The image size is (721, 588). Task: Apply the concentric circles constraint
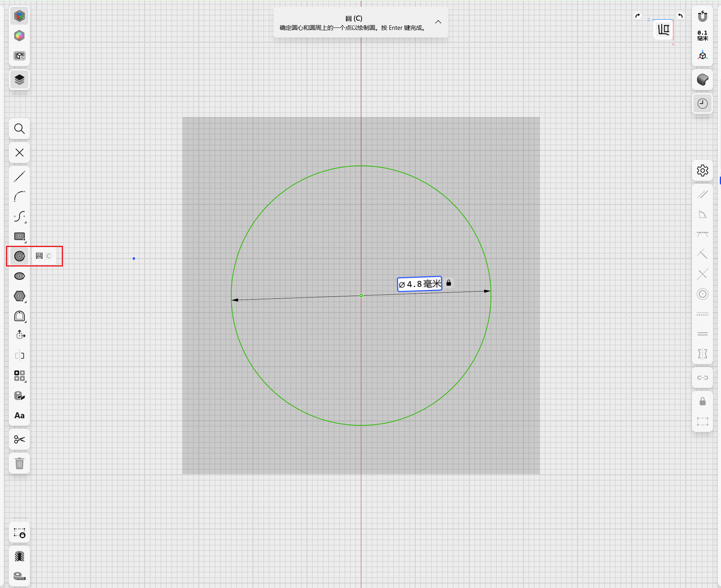click(x=703, y=294)
